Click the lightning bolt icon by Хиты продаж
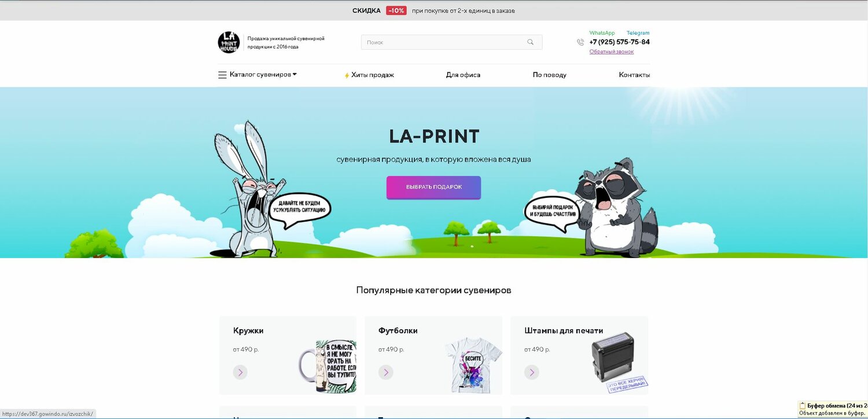The width and height of the screenshot is (868, 419). [x=347, y=75]
